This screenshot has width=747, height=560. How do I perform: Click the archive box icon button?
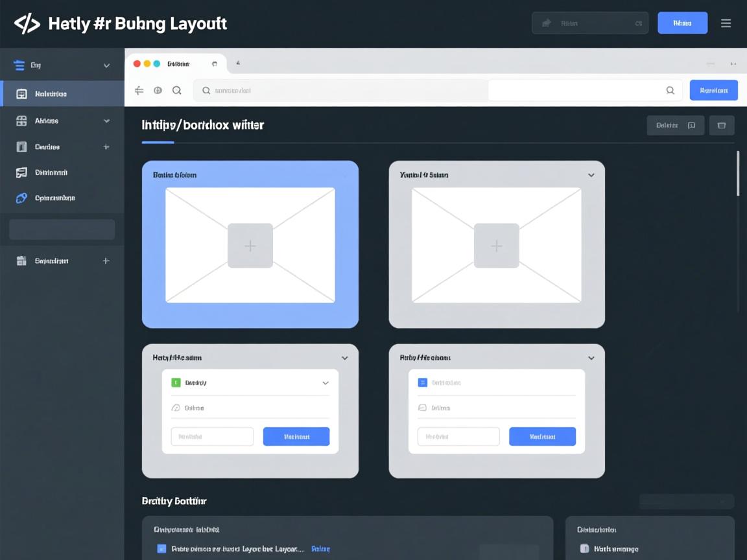(721, 125)
